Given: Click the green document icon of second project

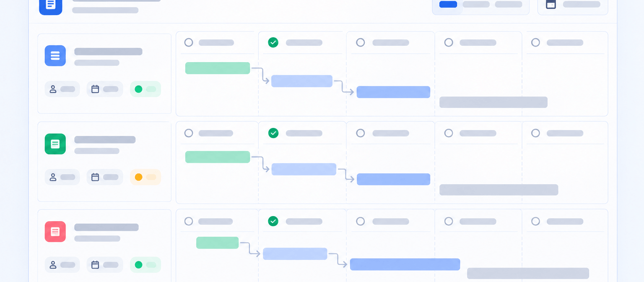Looking at the screenshot, I should (55, 144).
